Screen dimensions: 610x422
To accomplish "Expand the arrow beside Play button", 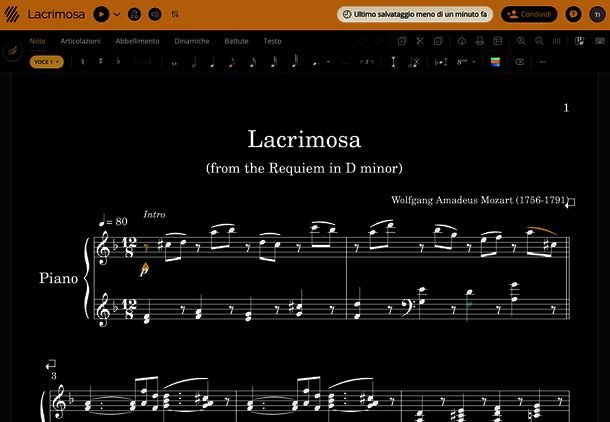I will (x=117, y=15).
